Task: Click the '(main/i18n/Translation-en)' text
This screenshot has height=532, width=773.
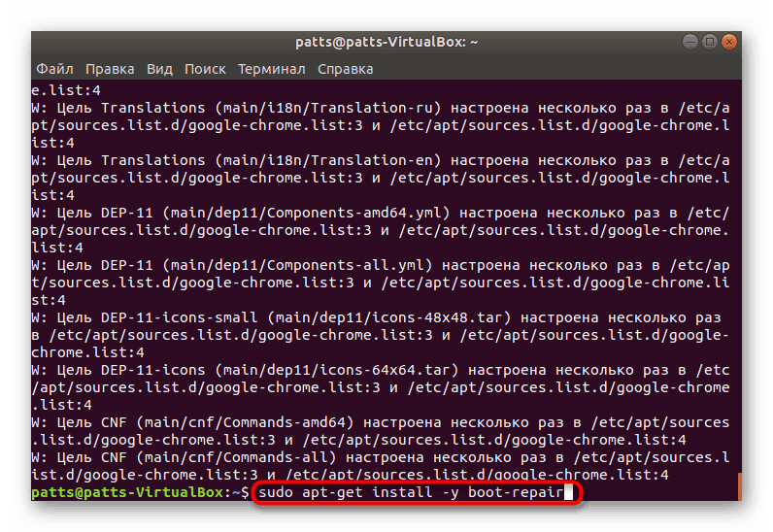Action: 328,160
